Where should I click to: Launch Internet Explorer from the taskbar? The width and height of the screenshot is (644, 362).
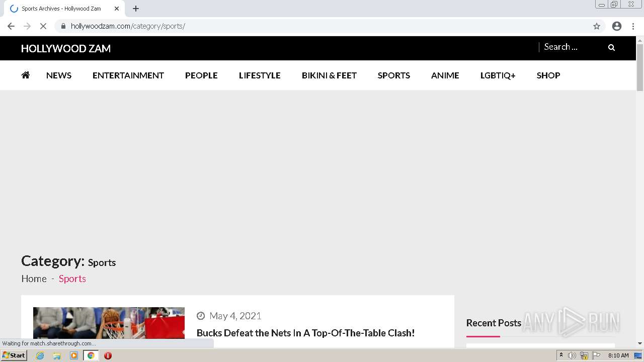(40, 355)
